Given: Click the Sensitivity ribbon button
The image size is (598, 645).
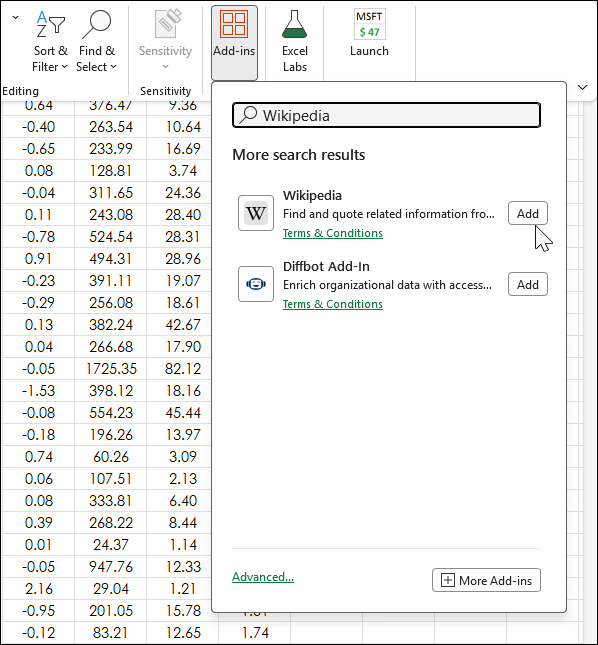Looking at the screenshot, I should click(165, 42).
